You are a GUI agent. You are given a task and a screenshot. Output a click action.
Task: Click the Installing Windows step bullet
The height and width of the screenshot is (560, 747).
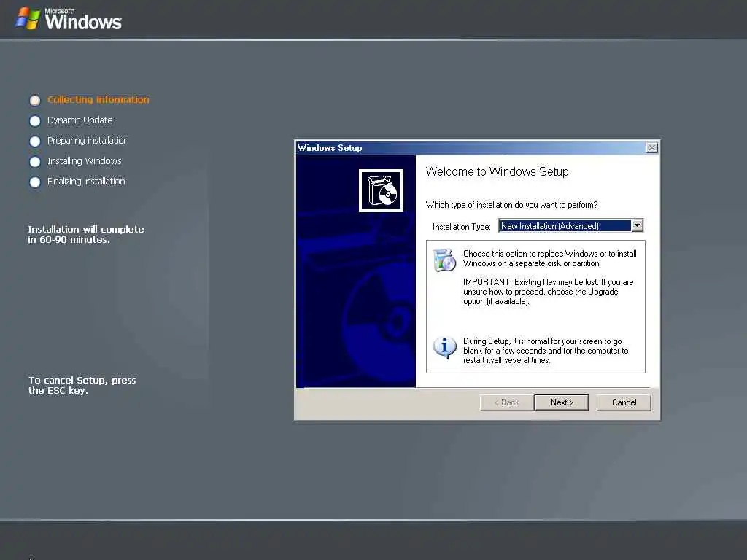[35, 162]
